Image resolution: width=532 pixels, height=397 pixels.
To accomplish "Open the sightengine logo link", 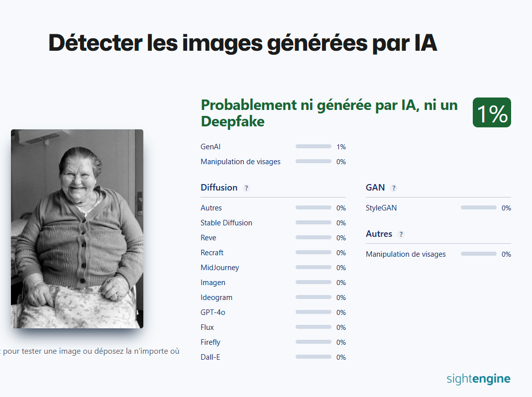I will point(478,379).
